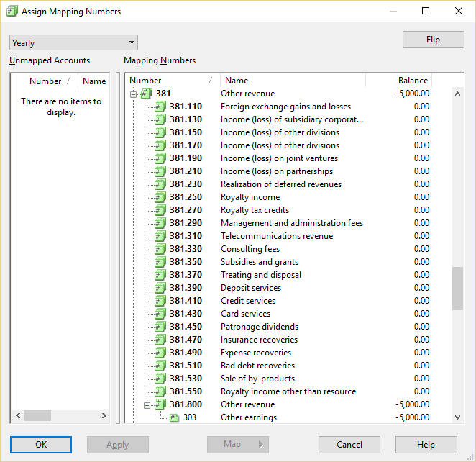Click the app icon in the title bar
476x462 pixels.
[12, 12]
